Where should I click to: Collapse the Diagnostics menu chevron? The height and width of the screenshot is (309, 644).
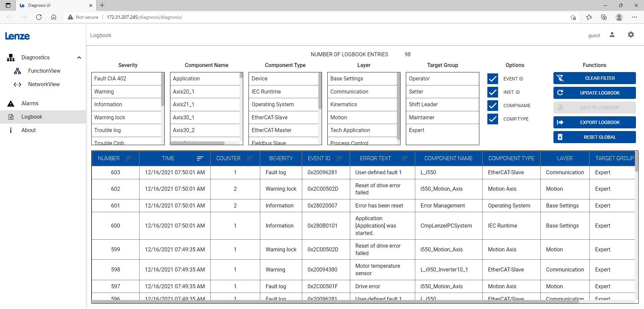click(79, 58)
